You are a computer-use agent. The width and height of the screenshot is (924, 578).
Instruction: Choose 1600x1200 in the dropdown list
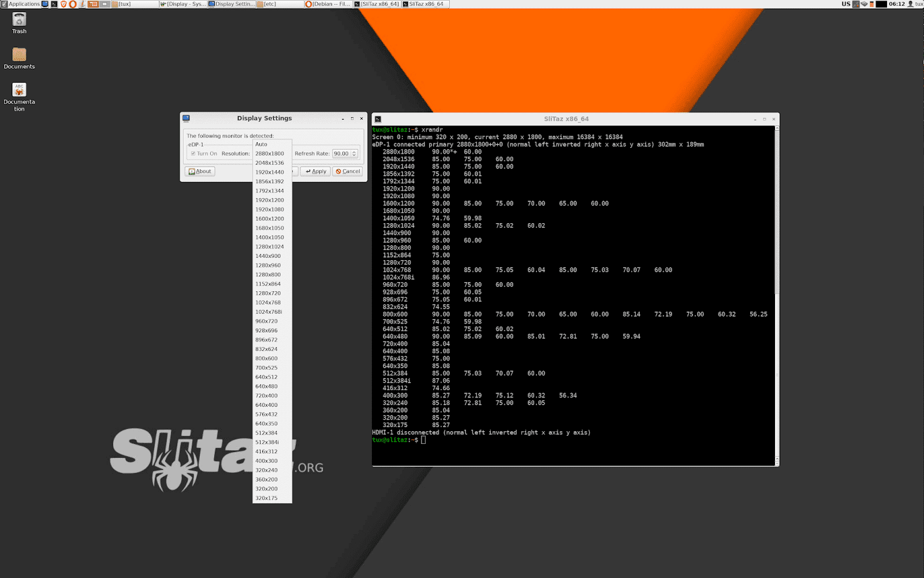pyautogui.click(x=272, y=219)
